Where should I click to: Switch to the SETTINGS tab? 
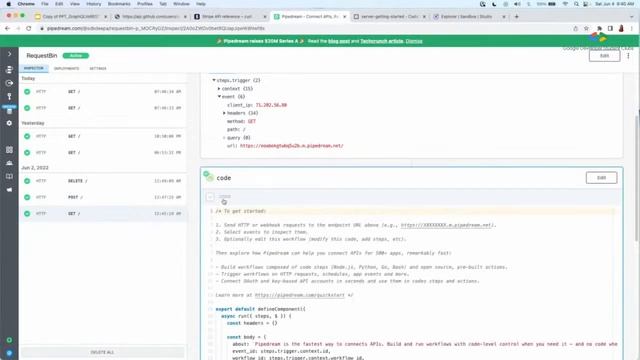tap(98, 69)
